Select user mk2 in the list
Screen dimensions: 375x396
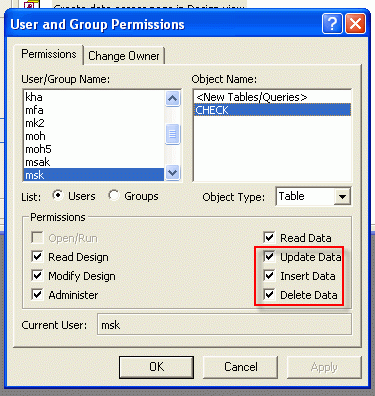94,123
